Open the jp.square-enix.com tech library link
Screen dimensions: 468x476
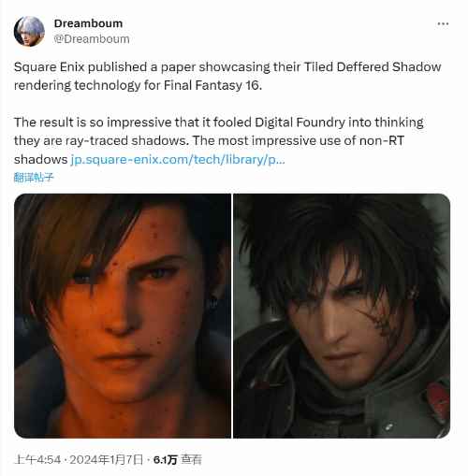click(178, 160)
